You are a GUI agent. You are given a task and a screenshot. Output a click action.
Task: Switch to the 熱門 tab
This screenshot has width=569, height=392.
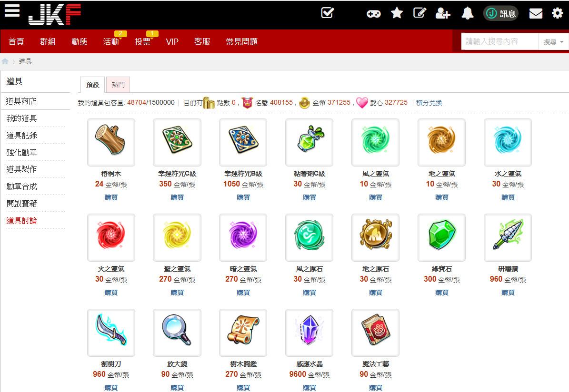pos(118,85)
